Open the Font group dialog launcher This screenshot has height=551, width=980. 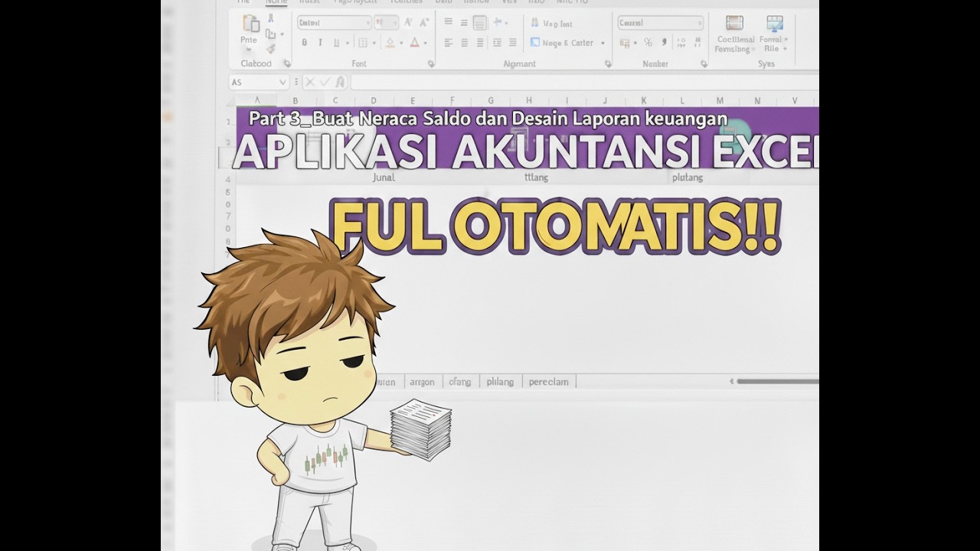(x=431, y=64)
